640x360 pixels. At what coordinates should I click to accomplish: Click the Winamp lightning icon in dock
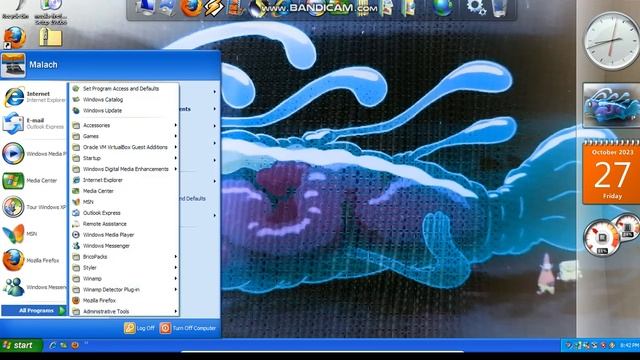pyautogui.click(x=213, y=8)
